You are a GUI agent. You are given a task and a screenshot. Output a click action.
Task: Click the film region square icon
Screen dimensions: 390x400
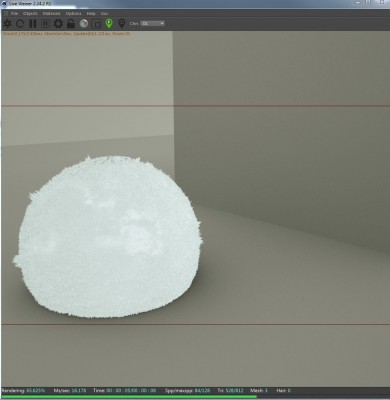click(x=96, y=24)
